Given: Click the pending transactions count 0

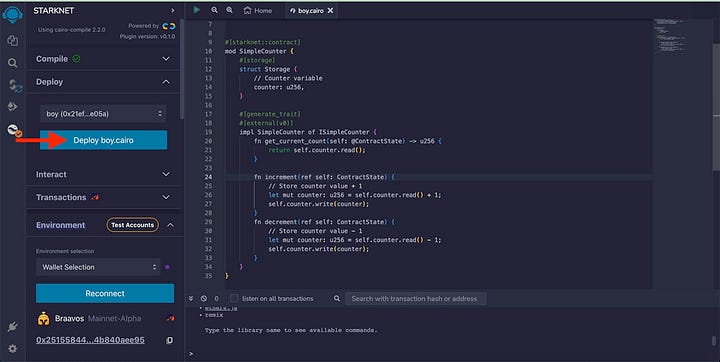Looking at the screenshot, I should tap(217, 299).
